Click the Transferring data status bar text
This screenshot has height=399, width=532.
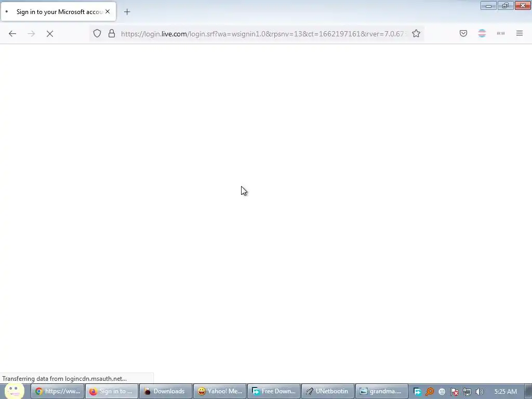[64, 379]
